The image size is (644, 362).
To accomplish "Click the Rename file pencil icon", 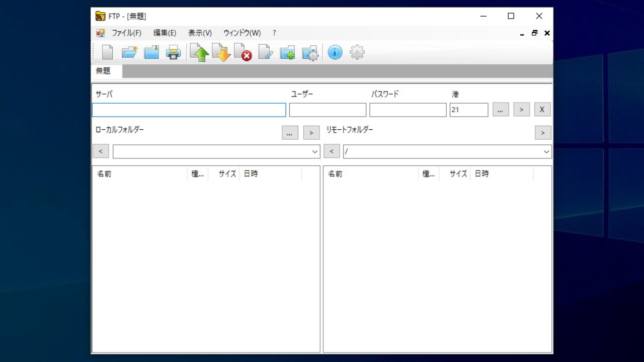I will click(265, 52).
